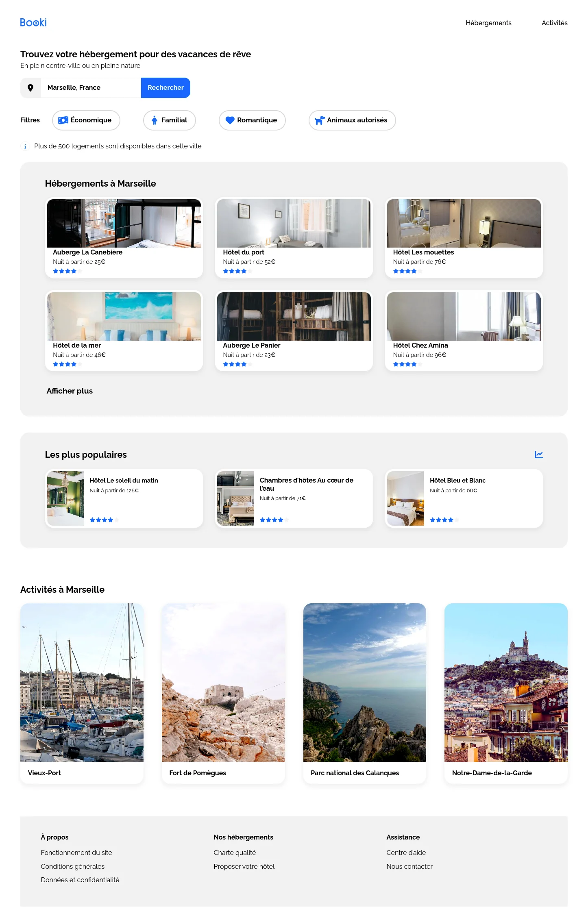Click the dog icon in Animaux autorisés filter
Image resolution: width=588 pixels, height=907 pixels.
(x=320, y=120)
